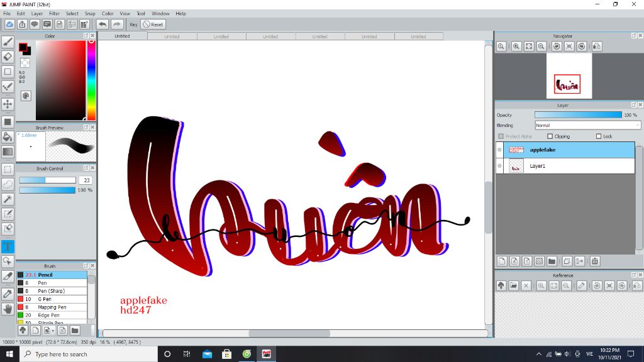Select the Pencil brush
Image resolution: width=644 pixels, height=362 pixels.
tap(52, 275)
